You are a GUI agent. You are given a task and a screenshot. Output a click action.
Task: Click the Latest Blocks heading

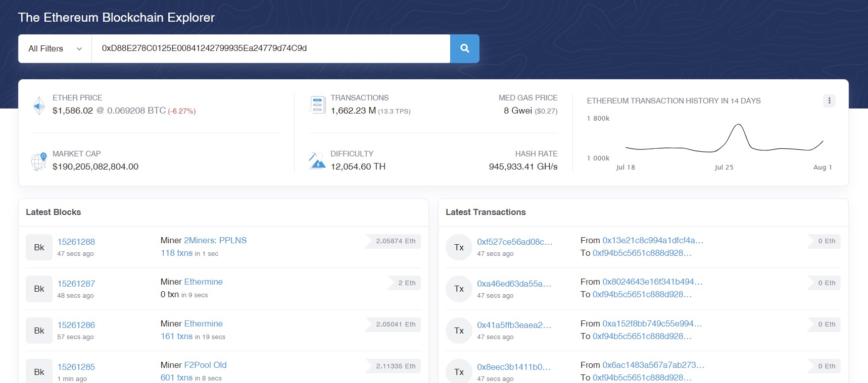[x=54, y=212]
